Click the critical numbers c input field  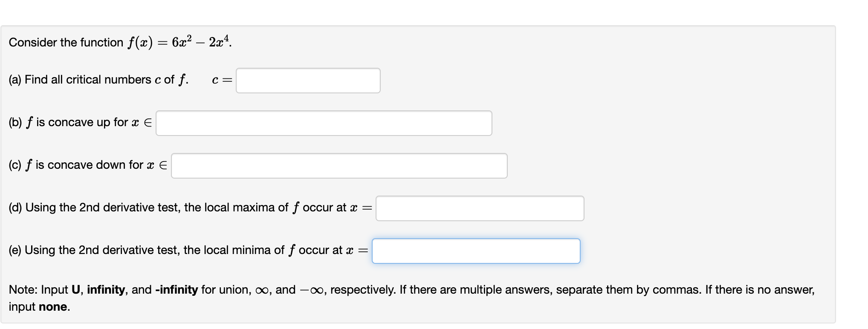[308, 80]
